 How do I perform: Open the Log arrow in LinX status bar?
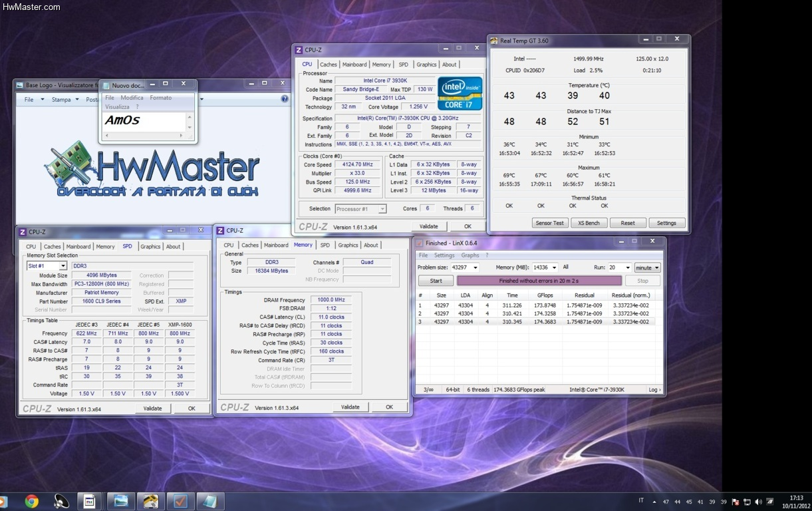point(654,390)
